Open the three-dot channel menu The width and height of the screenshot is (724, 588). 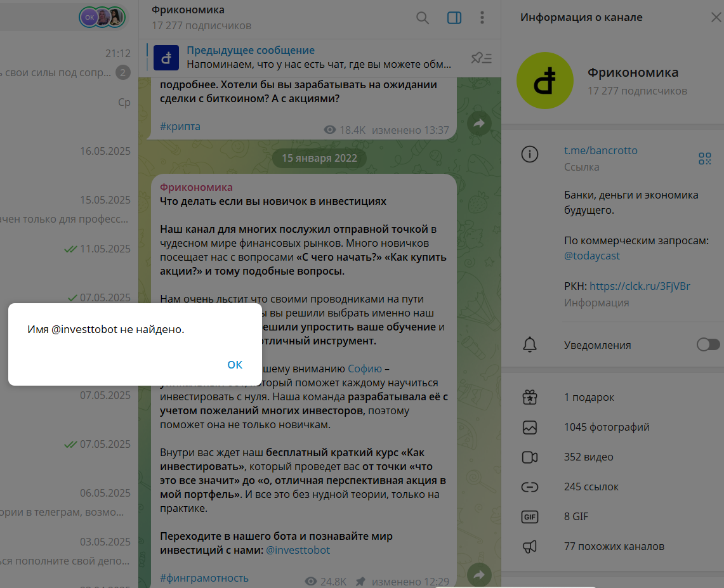[x=482, y=18]
